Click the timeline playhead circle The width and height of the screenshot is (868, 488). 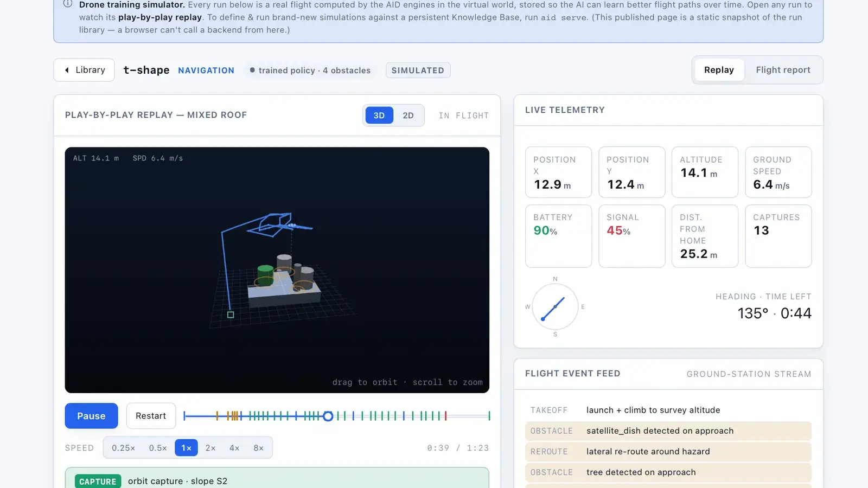tap(328, 416)
